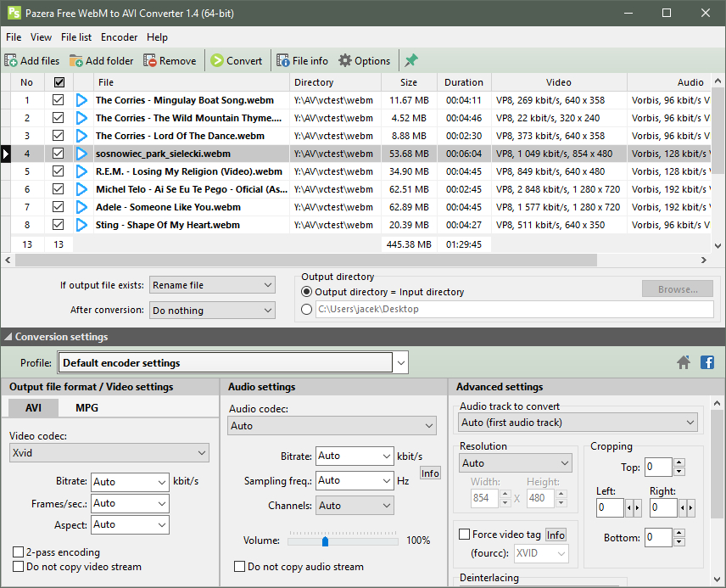Viewport: 726px width, 588px height.
Task: Start conversion with the Convert icon
Action: pyautogui.click(x=216, y=61)
